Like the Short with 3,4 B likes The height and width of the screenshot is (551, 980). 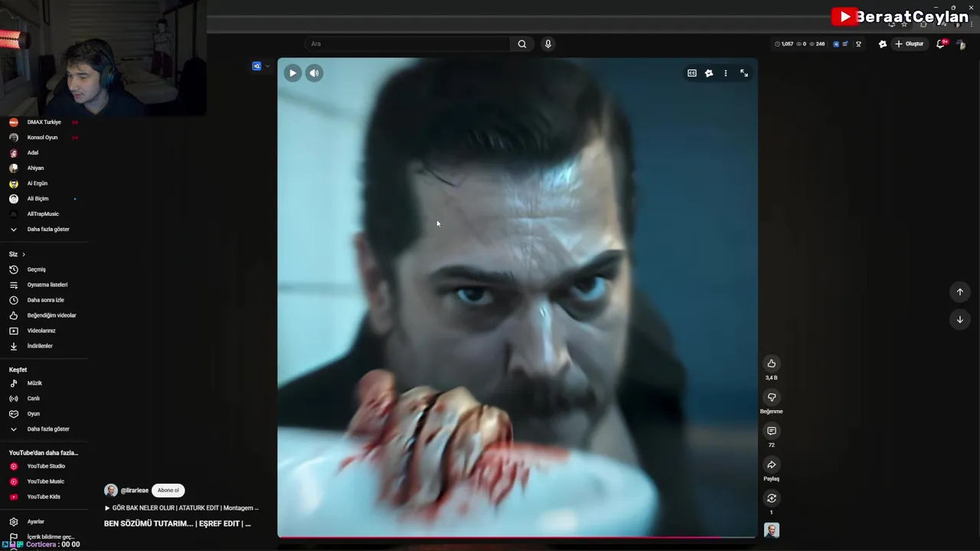point(772,364)
